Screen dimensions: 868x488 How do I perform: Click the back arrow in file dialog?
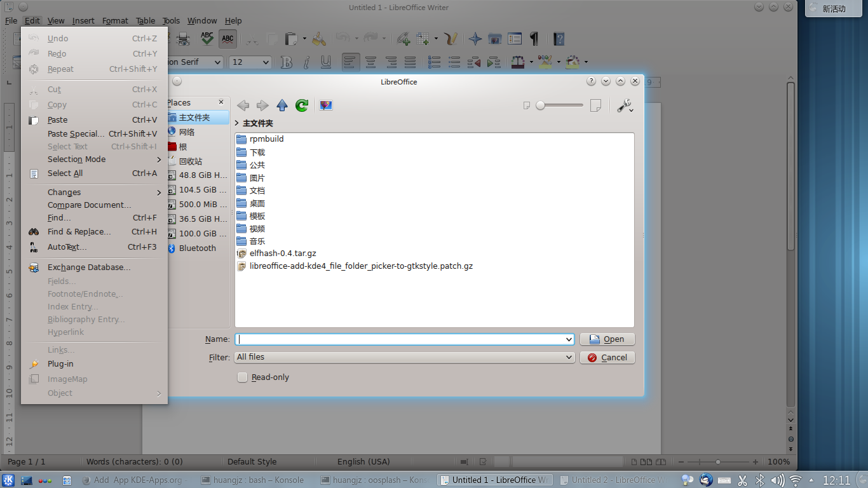coord(243,105)
